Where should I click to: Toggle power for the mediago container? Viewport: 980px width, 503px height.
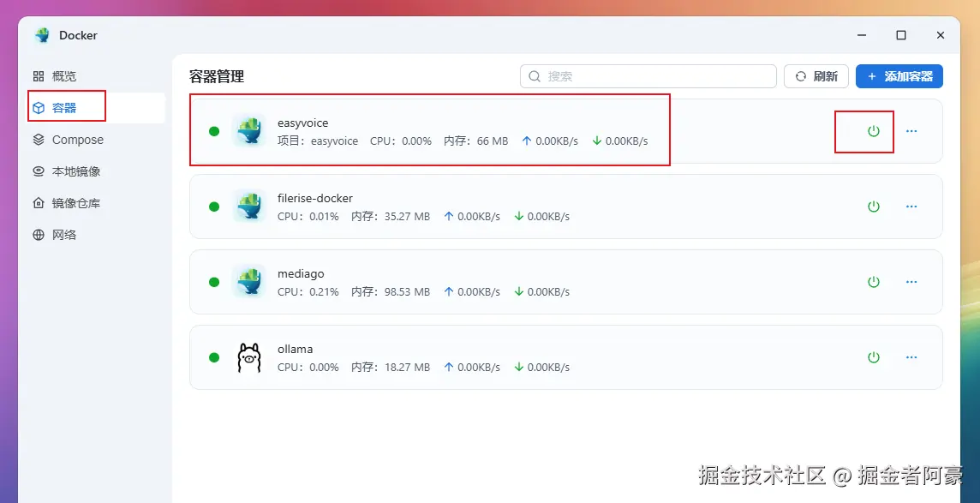pos(874,282)
